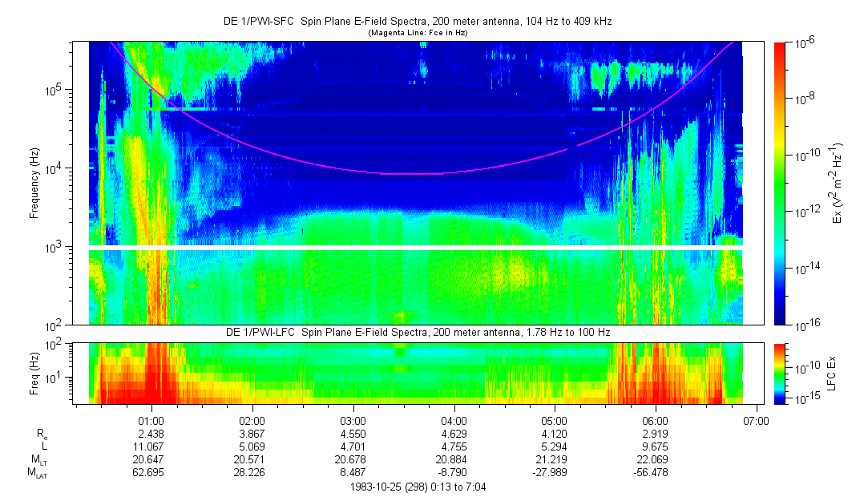Select the 01:00 time axis tick label
868x497 pixels.
coord(151,420)
